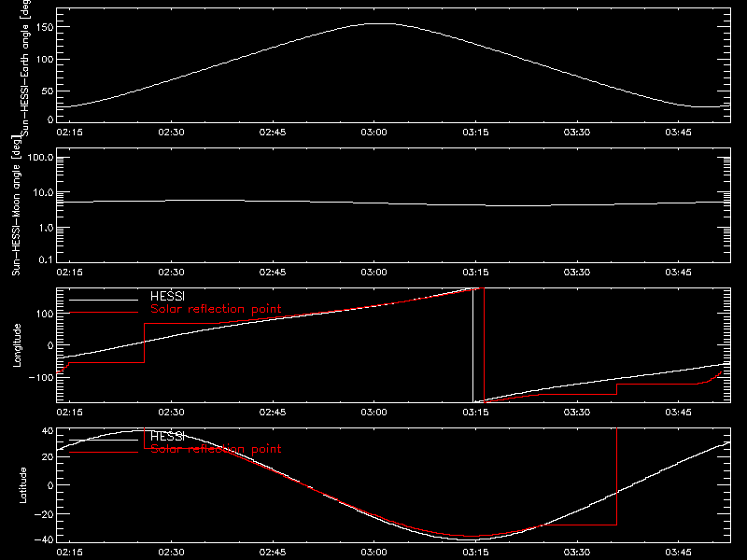747x560 pixels.
Task: Click the 0.1 tick on the Moon angle plot
Action: tap(45, 259)
